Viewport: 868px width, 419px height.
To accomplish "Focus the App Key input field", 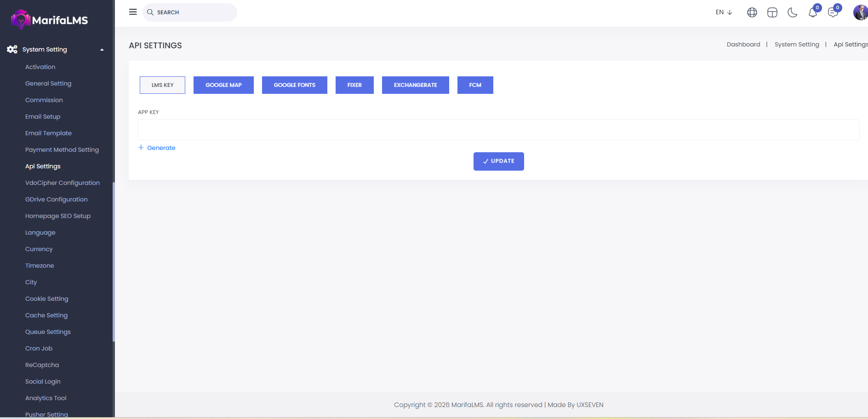I will click(498, 130).
